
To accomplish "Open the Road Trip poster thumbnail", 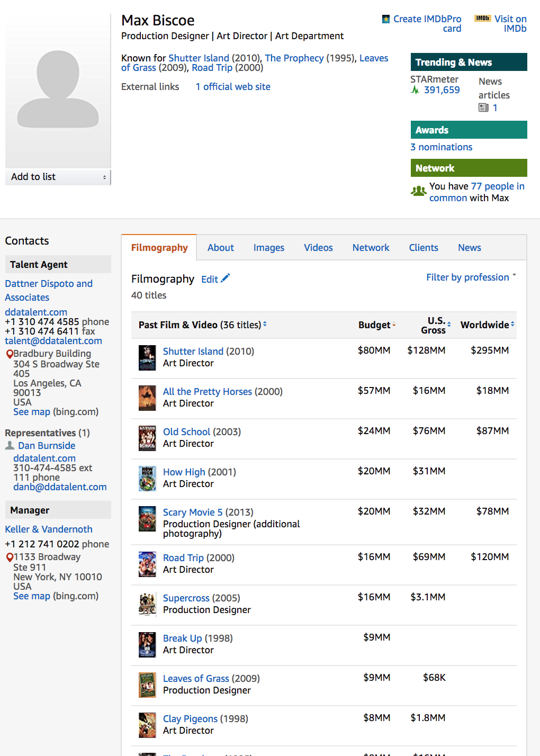I will click(x=147, y=564).
